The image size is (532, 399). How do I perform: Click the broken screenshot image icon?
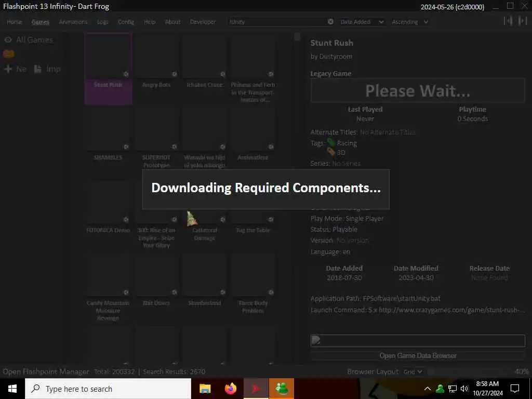315,340
